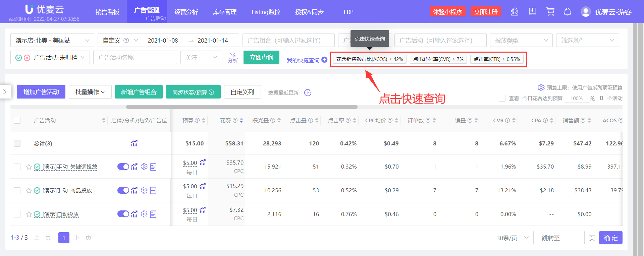Star the 自动投放 campaign
644x256 pixels.
tap(29, 214)
